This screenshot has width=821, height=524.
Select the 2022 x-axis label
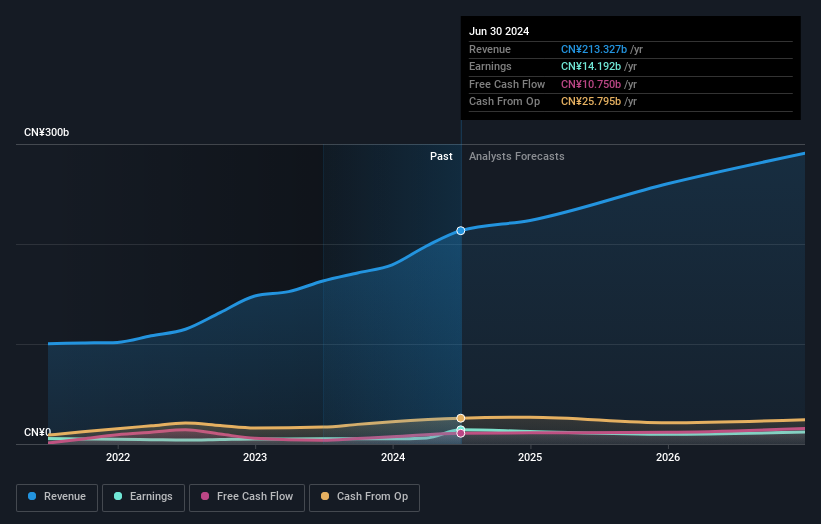click(x=118, y=458)
